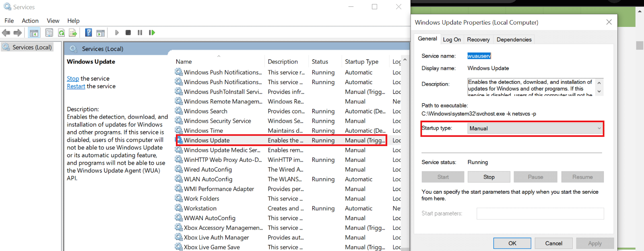Click the Stop Service square icon in toolbar
This screenshot has width=644, height=251.
coord(128,33)
